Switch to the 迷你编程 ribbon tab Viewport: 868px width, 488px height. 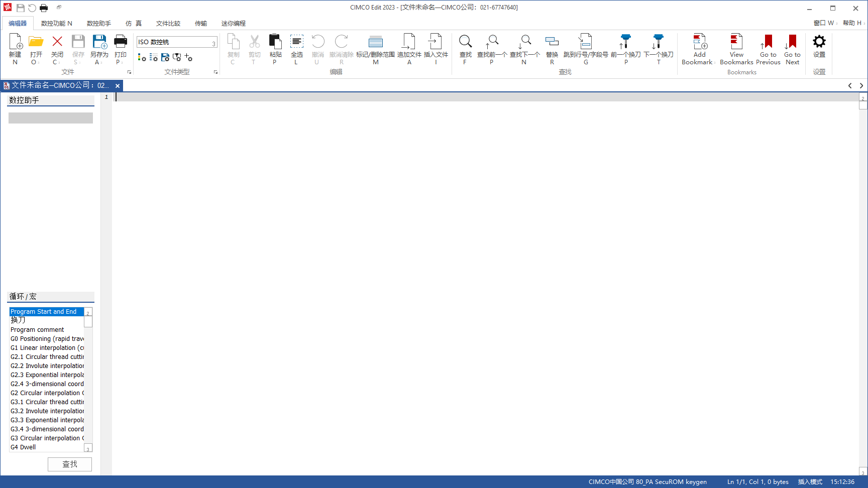pyautogui.click(x=234, y=24)
